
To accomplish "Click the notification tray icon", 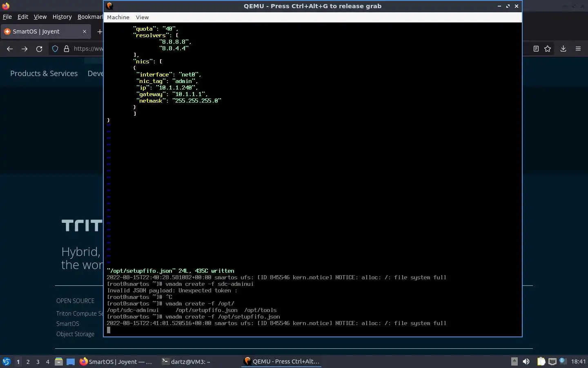I will pos(562,361).
